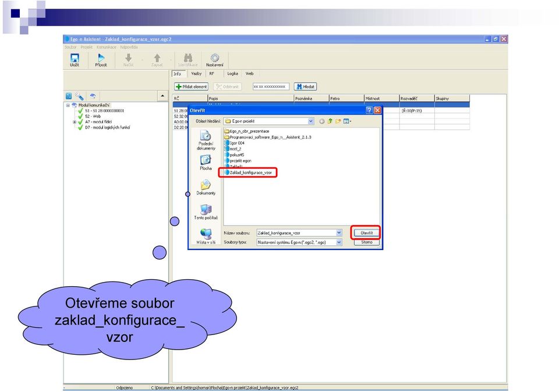Click the Přidat element button
This screenshot has width=559, height=392.
(x=191, y=87)
